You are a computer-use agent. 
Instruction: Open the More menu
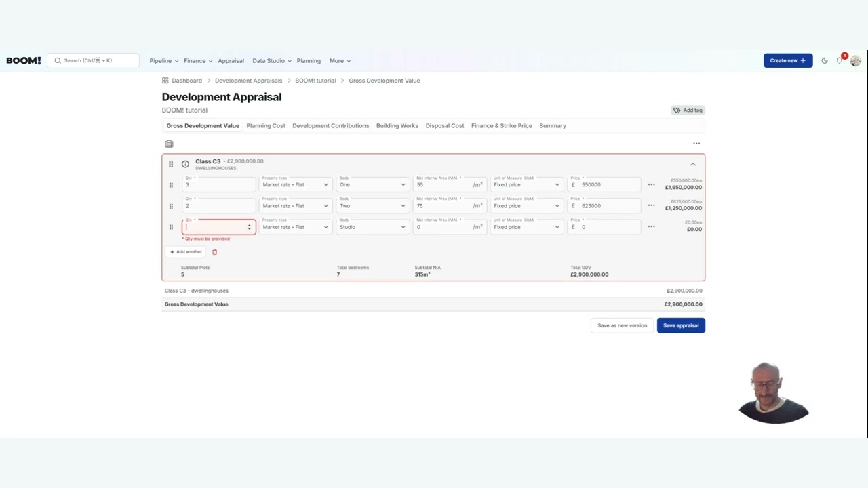click(x=340, y=61)
